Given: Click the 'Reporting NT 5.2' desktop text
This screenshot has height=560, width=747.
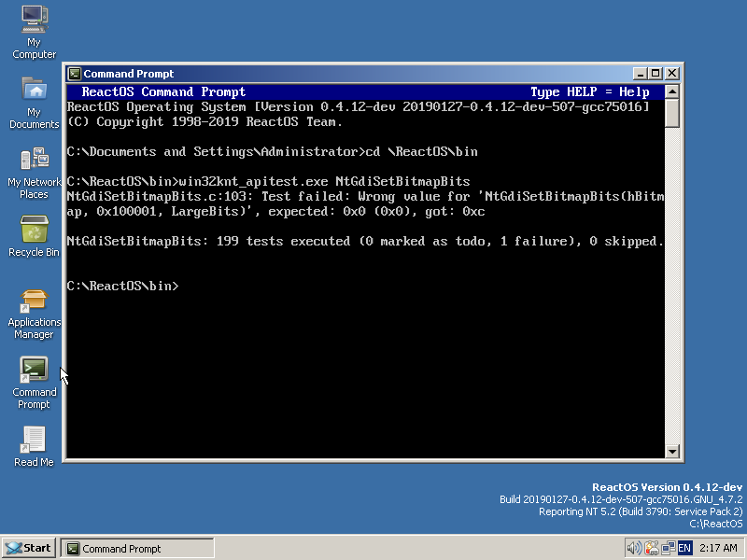Looking at the screenshot, I should 641,511.
